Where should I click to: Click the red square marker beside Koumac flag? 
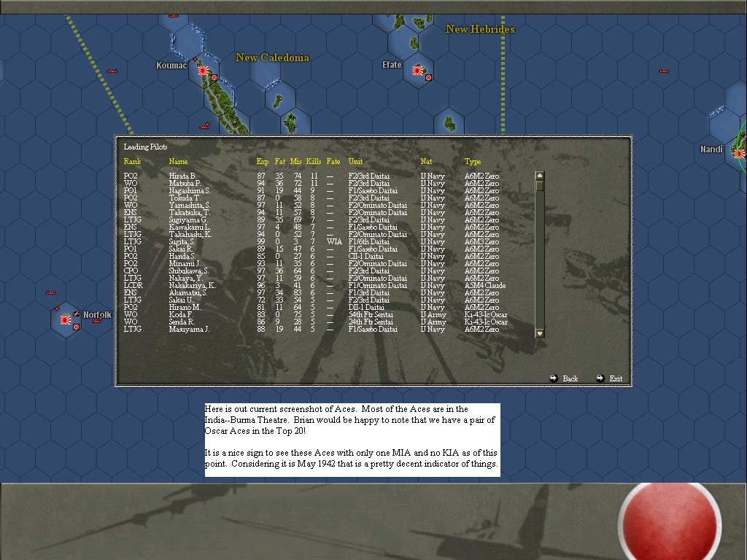214,77
